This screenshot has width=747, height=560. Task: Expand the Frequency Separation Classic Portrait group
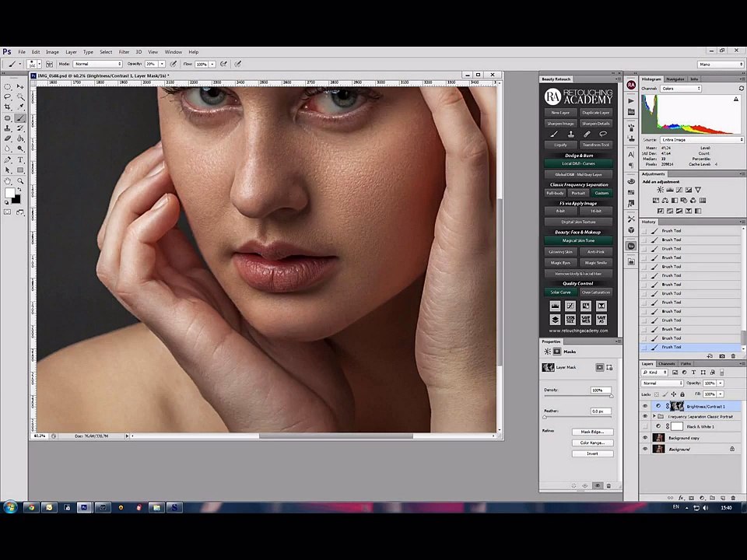pyautogui.click(x=654, y=417)
